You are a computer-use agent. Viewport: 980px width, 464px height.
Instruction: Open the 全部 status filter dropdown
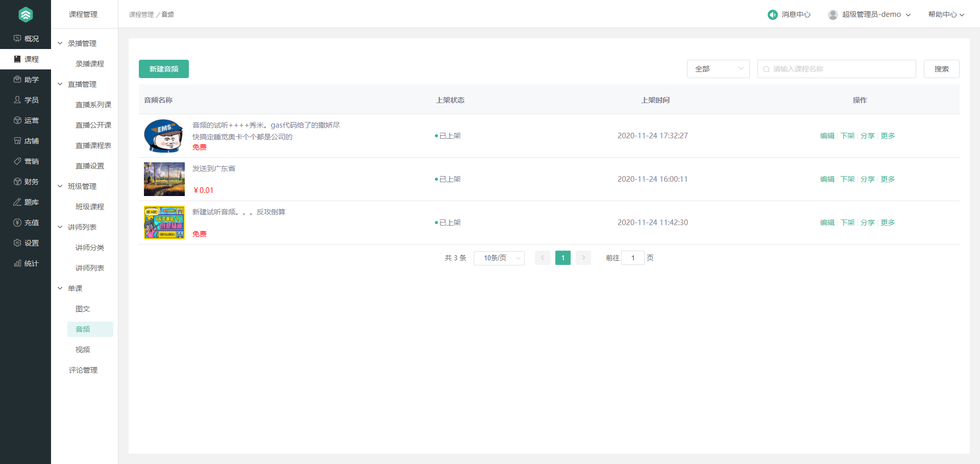coord(718,69)
